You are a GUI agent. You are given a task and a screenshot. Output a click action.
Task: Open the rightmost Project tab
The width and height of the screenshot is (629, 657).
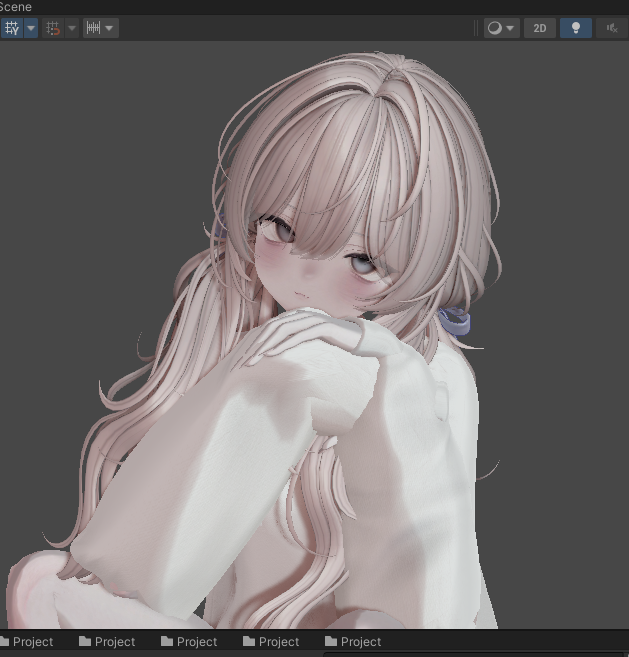(354, 641)
